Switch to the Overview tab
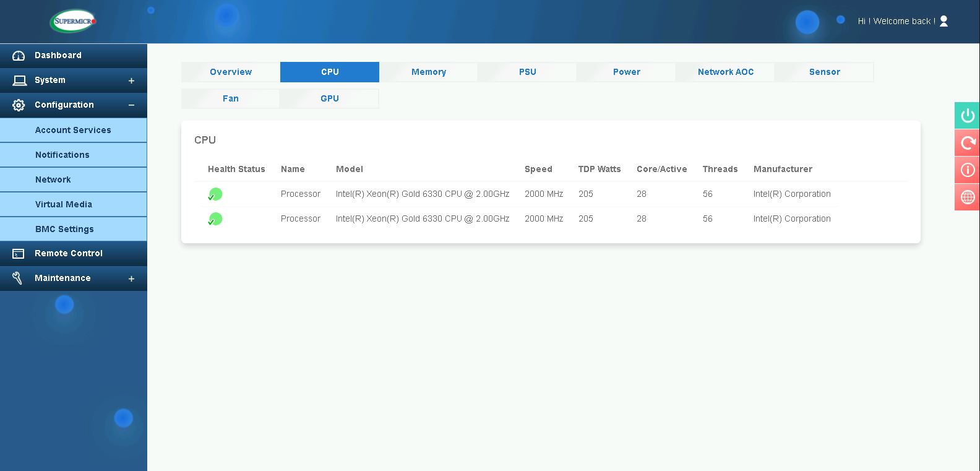This screenshot has width=980, height=471. click(231, 72)
